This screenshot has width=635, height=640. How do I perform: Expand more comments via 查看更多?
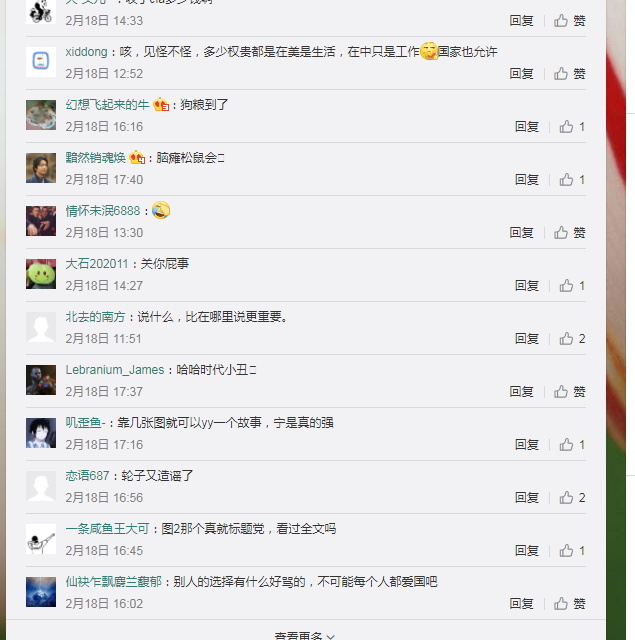pyautogui.click(x=305, y=636)
